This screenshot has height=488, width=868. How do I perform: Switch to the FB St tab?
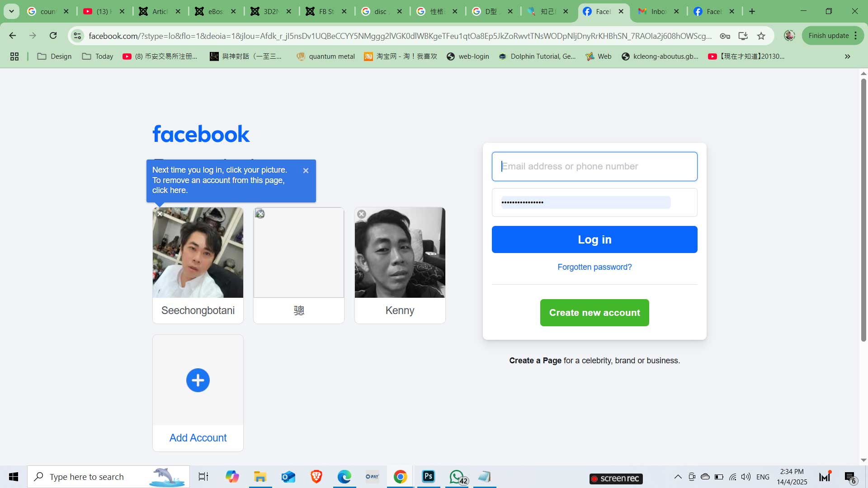tap(326, 12)
